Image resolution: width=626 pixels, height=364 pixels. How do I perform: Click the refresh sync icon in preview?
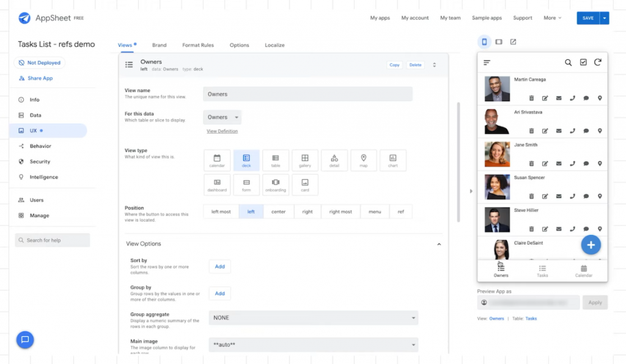[x=597, y=62]
